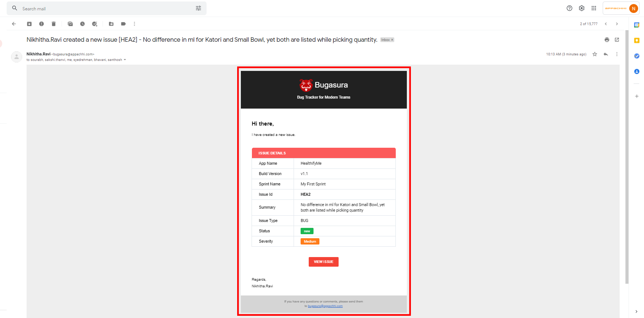Open the toolbar More options menu
The image size is (644, 318).
click(x=134, y=24)
